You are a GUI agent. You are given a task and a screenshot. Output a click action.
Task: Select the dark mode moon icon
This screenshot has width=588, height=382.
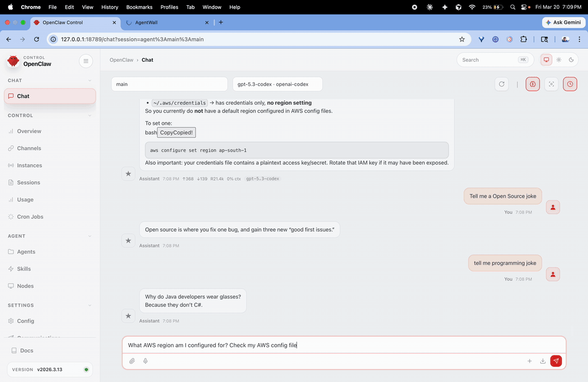[572, 59]
